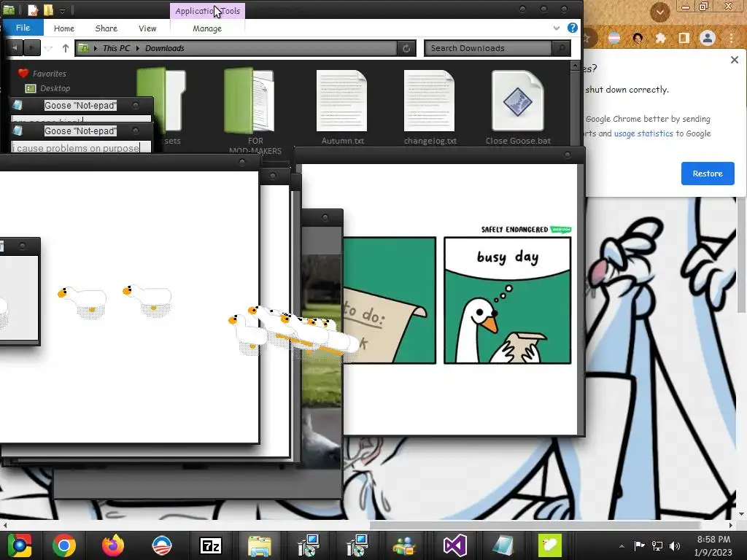The image size is (747, 560).
Task: Open Action Center flag tray icon
Action: coord(639,546)
